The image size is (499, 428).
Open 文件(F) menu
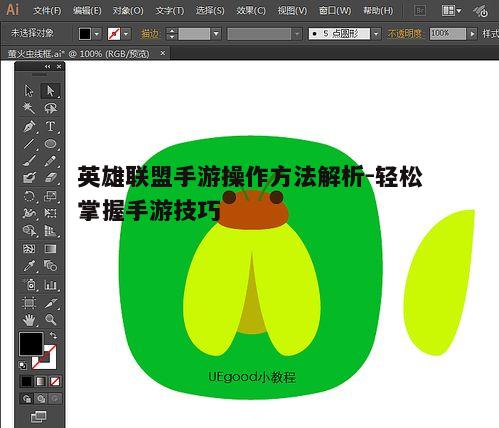tap(47, 11)
